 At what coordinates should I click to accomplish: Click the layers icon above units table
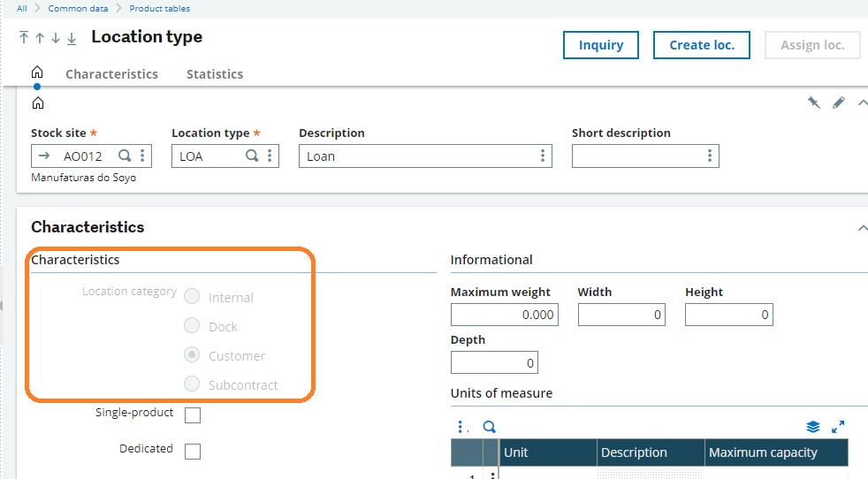(813, 427)
